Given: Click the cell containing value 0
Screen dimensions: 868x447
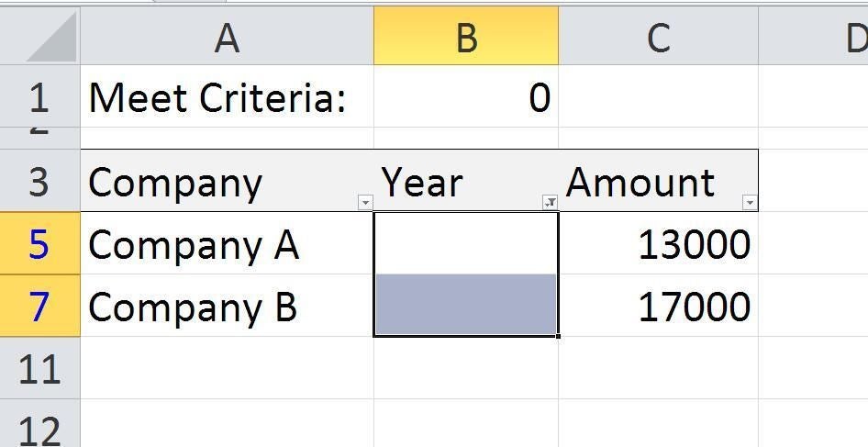Looking at the screenshot, I should (466, 97).
